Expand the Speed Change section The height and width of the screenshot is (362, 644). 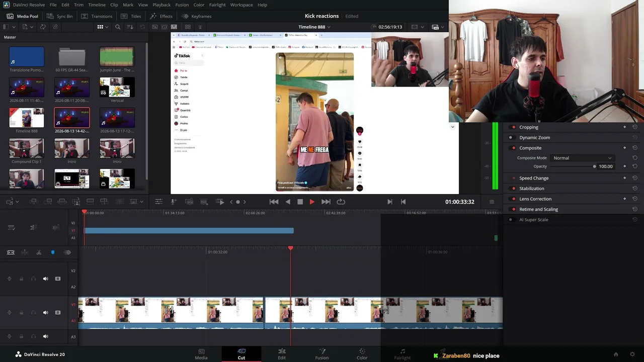[534, 178]
